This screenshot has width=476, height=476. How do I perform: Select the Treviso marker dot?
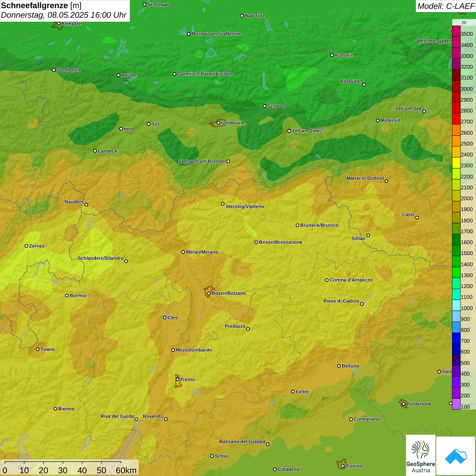coord(343,466)
